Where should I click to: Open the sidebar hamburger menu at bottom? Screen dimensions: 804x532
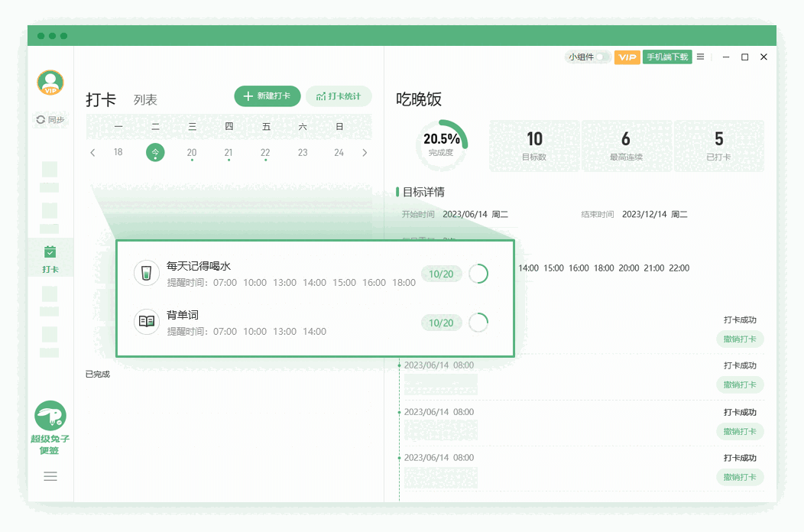coord(50,477)
